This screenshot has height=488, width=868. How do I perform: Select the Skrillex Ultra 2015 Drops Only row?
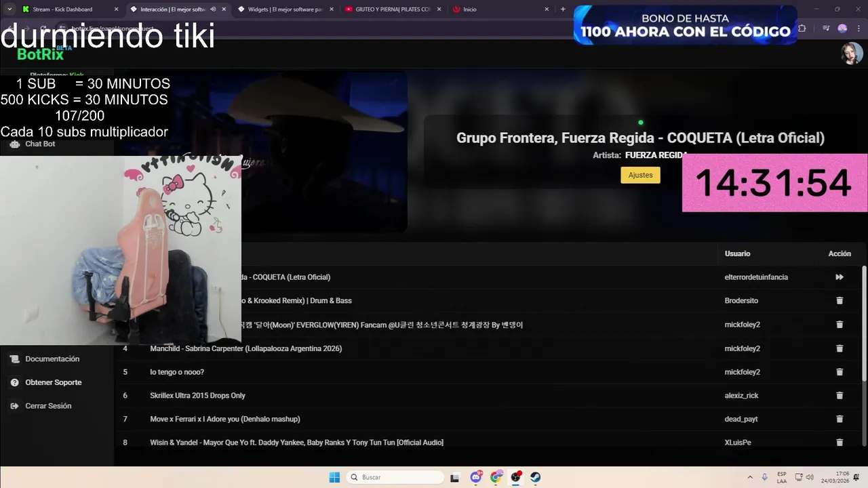click(x=488, y=395)
